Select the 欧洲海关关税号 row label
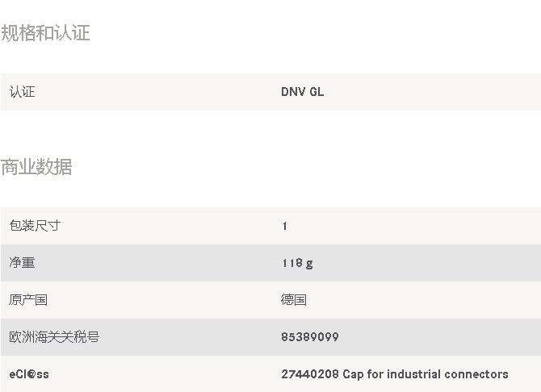Screen dimensions: 541x392 [x=54, y=337]
